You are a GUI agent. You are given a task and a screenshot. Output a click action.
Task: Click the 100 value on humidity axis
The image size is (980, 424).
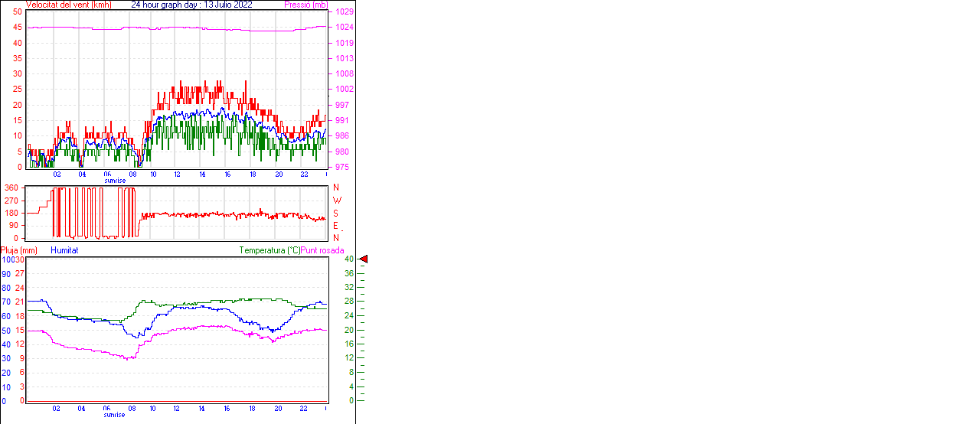[x=6, y=259]
